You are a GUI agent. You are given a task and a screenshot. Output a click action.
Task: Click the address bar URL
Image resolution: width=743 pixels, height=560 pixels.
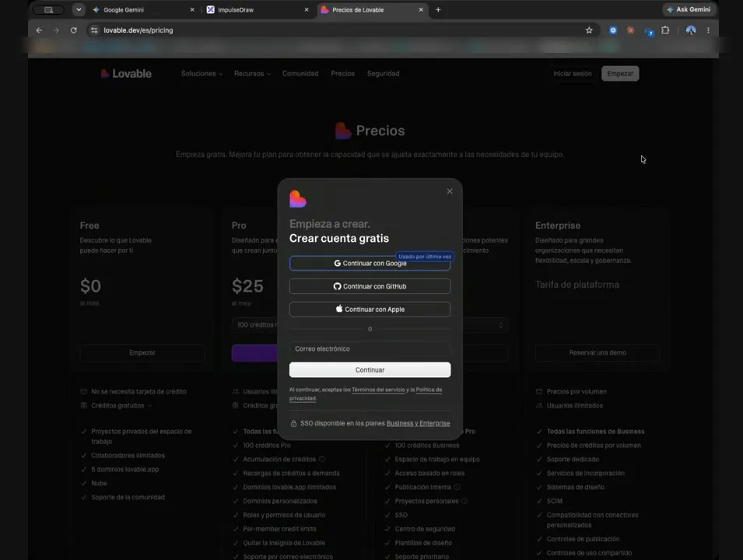tap(138, 30)
